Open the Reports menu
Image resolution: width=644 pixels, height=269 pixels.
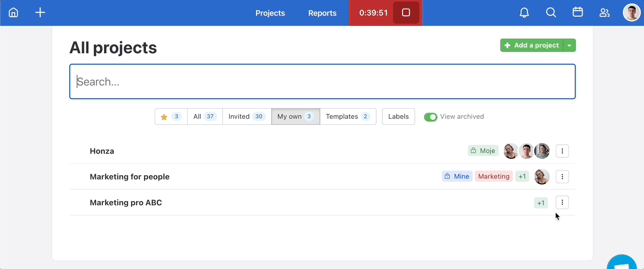click(x=323, y=13)
